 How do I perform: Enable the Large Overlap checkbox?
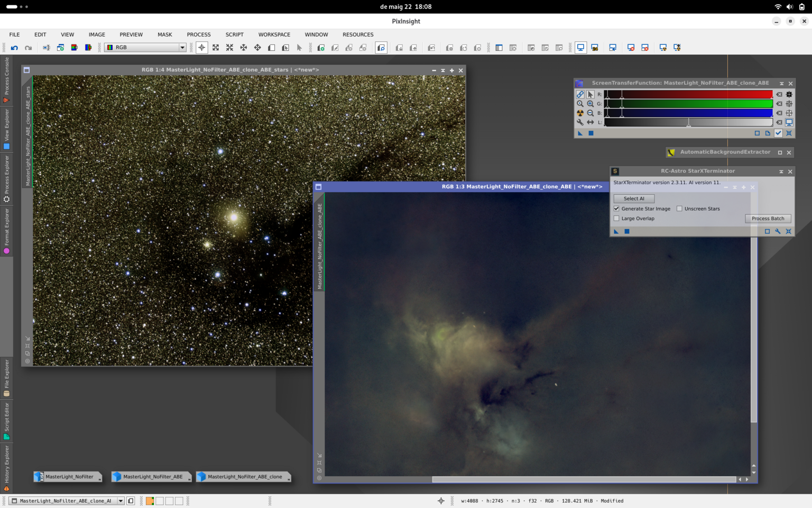(616, 219)
